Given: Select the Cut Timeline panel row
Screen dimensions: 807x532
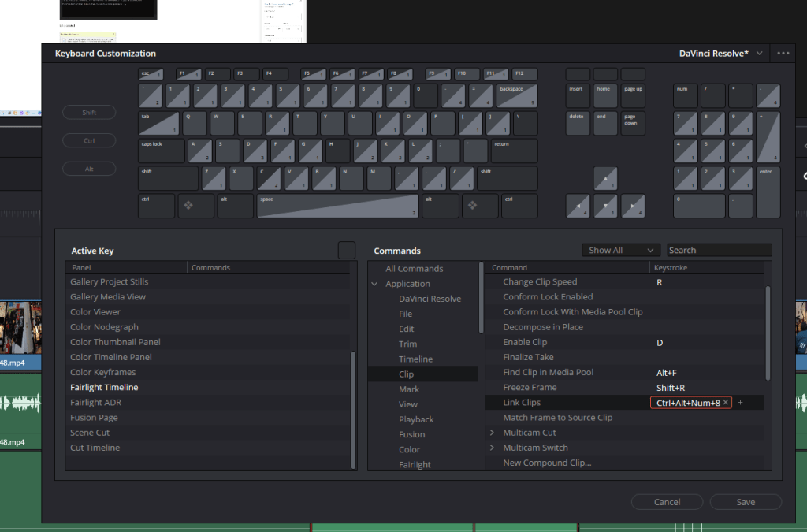Looking at the screenshot, I should (x=208, y=448).
